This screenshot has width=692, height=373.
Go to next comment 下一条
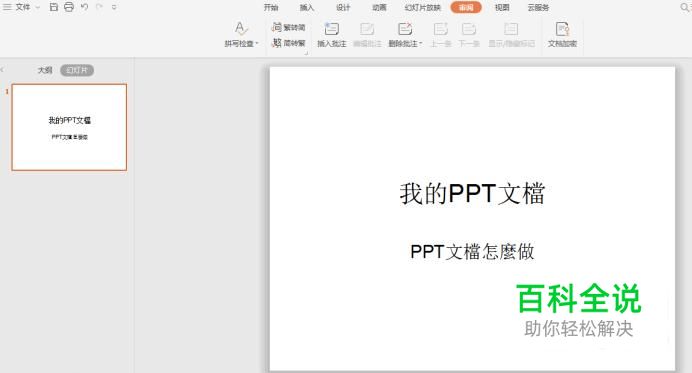pyautogui.click(x=469, y=34)
